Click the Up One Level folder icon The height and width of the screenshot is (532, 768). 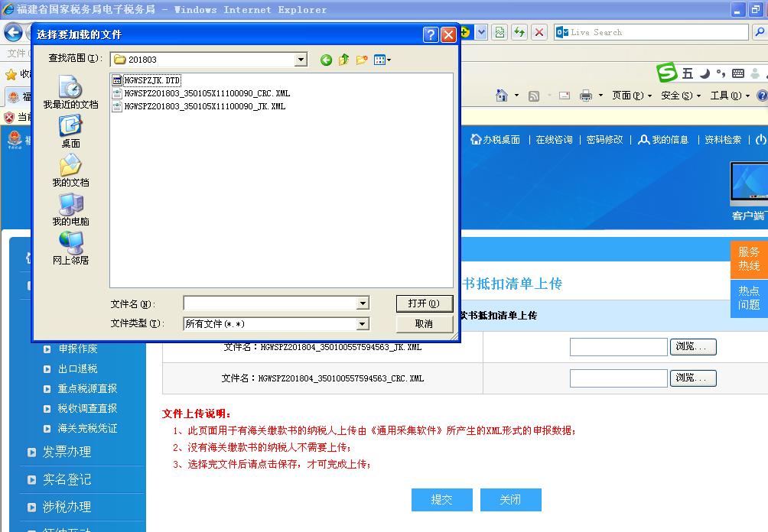pyautogui.click(x=344, y=60)
